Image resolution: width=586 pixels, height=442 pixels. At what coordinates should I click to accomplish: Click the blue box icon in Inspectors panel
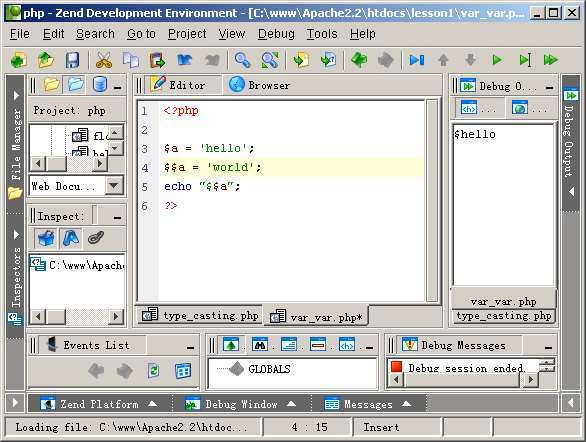click(x=46, y=238)
